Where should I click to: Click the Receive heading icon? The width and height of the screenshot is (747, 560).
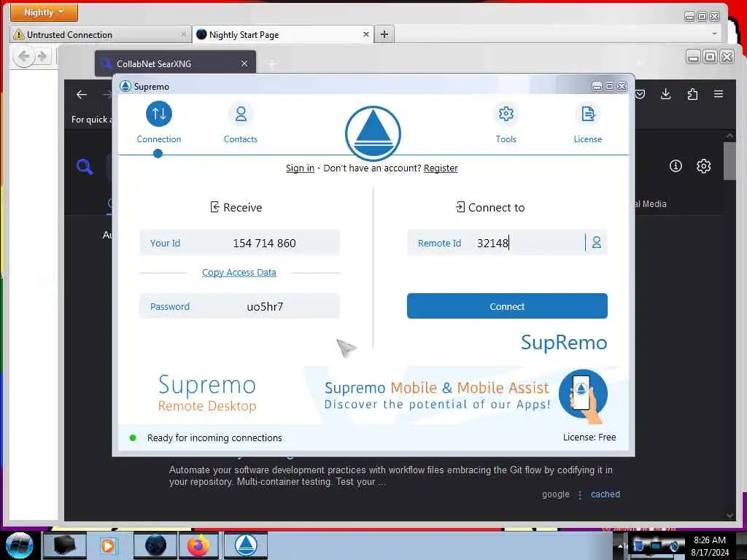[x=215, y=207]
